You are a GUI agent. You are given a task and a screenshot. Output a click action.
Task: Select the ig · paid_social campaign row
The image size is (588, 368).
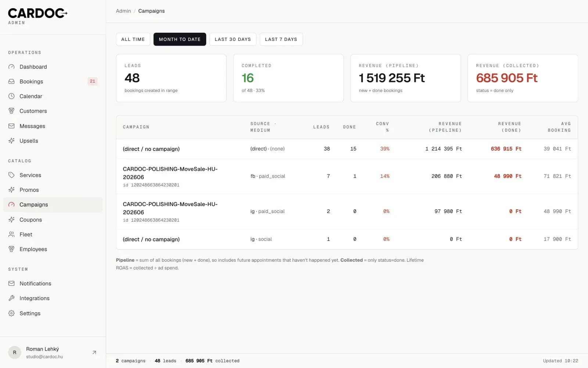tap(347, 212)
